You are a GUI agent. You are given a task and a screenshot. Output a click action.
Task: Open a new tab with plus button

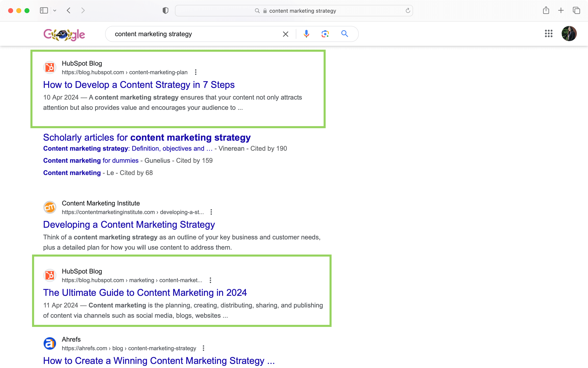coord(561,10)
